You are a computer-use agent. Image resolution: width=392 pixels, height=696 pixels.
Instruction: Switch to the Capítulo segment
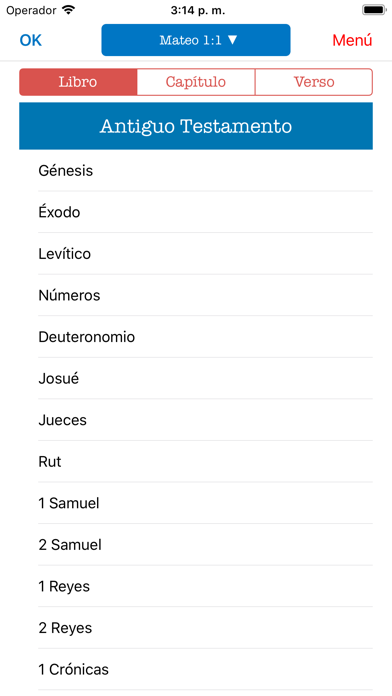(196, 82)
